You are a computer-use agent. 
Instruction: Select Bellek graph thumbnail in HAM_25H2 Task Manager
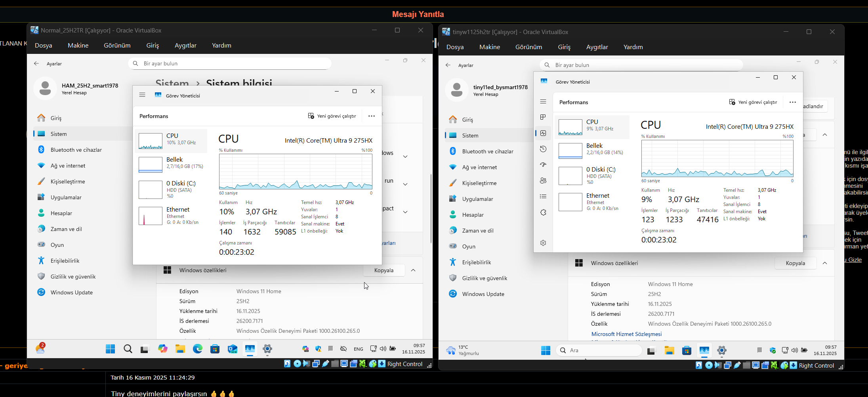click(151, 164)
